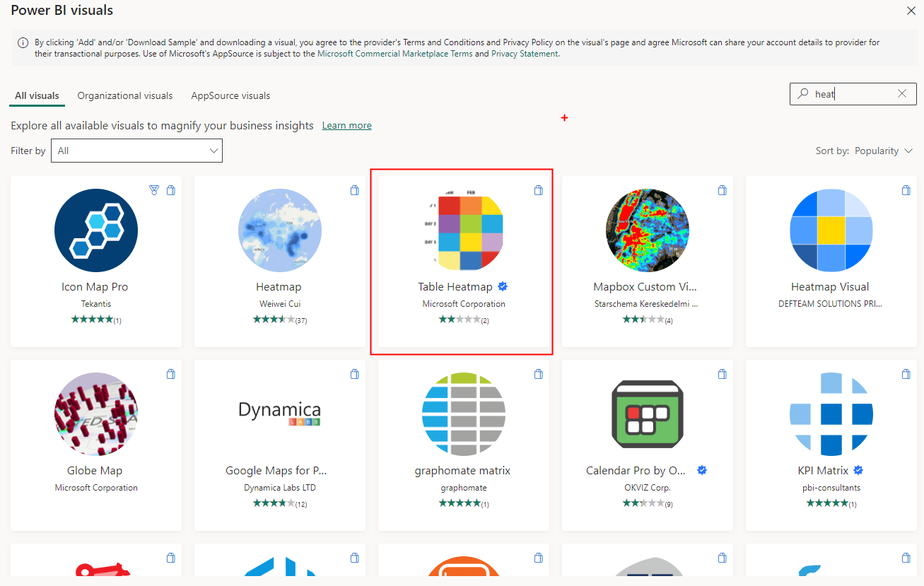924x586 pixels.
Task: Click the Mapbox Custom Vi... title
Action: [645, 287]
